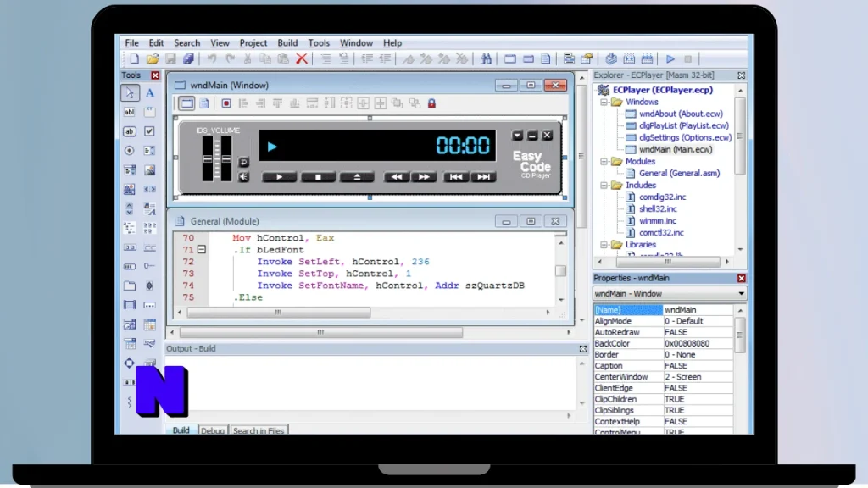Click the blue Run arrow in toolbar

click(670, 58)
